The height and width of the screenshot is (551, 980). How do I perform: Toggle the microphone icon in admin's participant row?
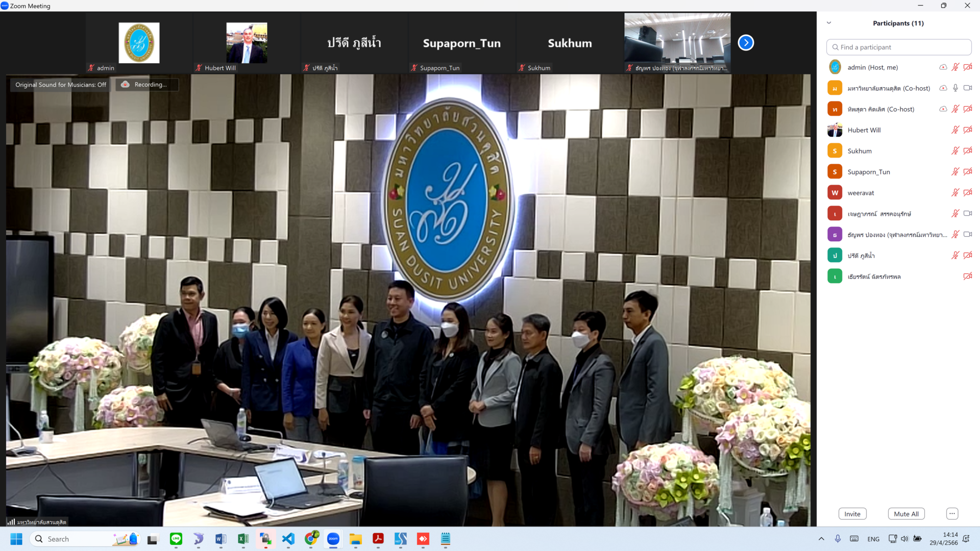pos(955,67)
